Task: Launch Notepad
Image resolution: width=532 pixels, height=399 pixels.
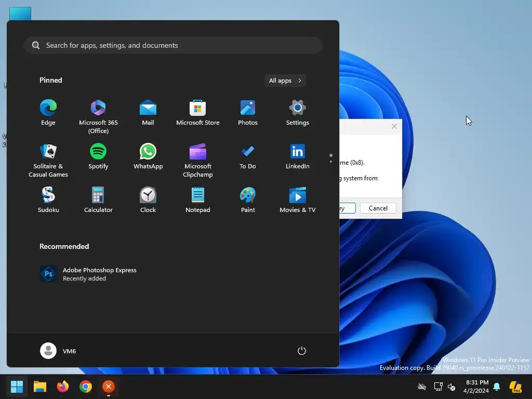Action: [x=198, y=200]
